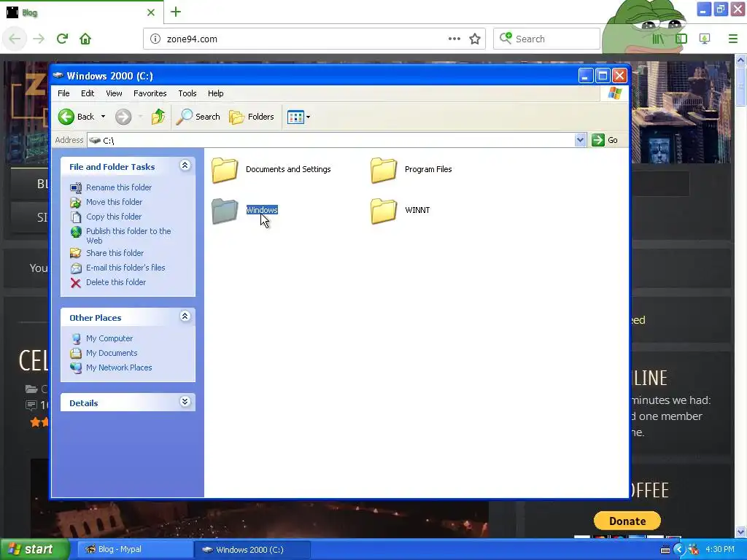Open the browser Library icon
Image resolution: width=747 pixels, height=560 pixels.
(658, 39)
